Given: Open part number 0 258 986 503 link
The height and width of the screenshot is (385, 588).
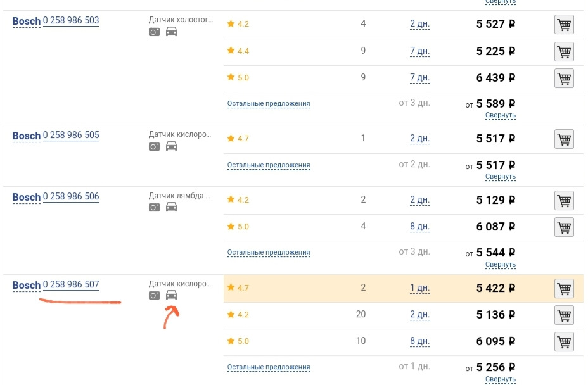Looking at the screenshot, I should click(71, 20).
